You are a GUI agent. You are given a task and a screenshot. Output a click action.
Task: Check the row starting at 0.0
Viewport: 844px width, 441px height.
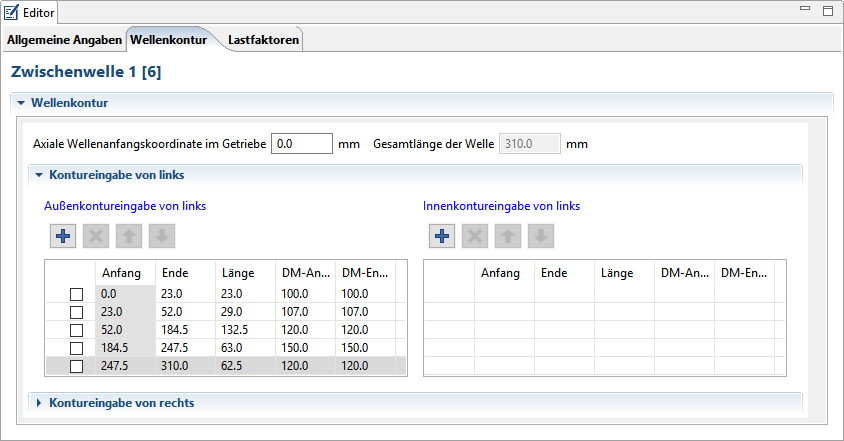76,295
